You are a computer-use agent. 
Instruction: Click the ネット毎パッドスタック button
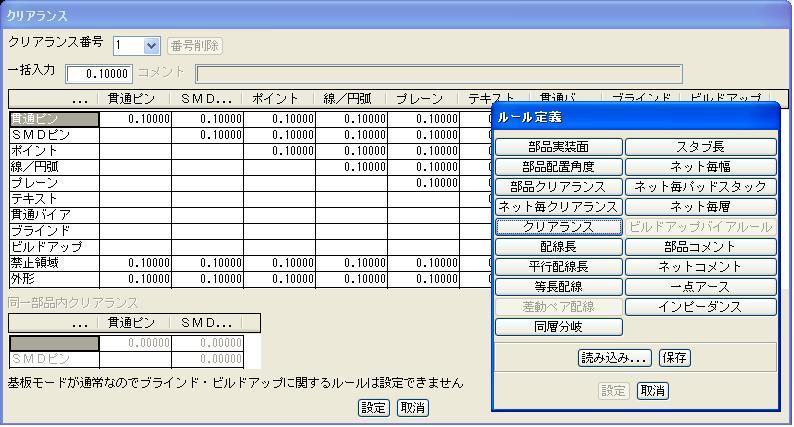(701, 187)
